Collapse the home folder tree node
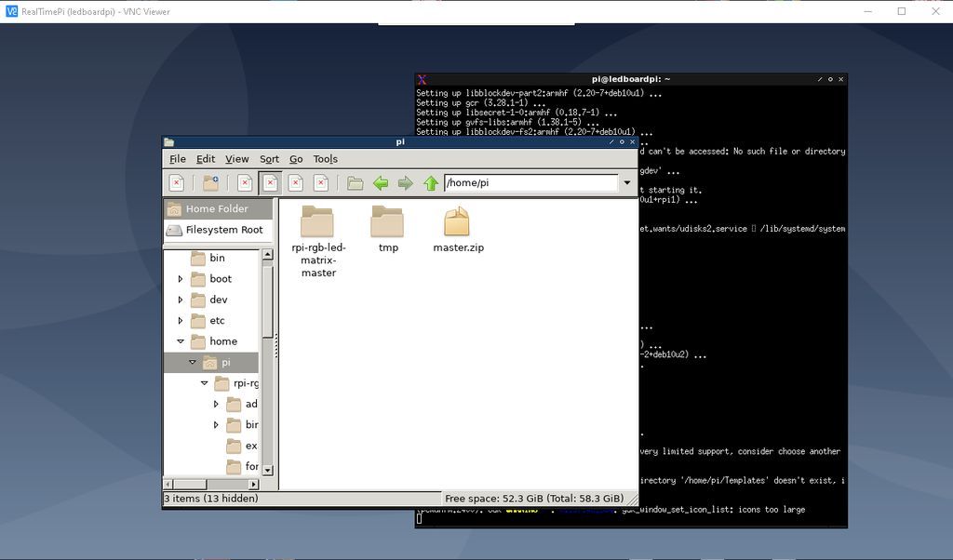 (181, 341)
